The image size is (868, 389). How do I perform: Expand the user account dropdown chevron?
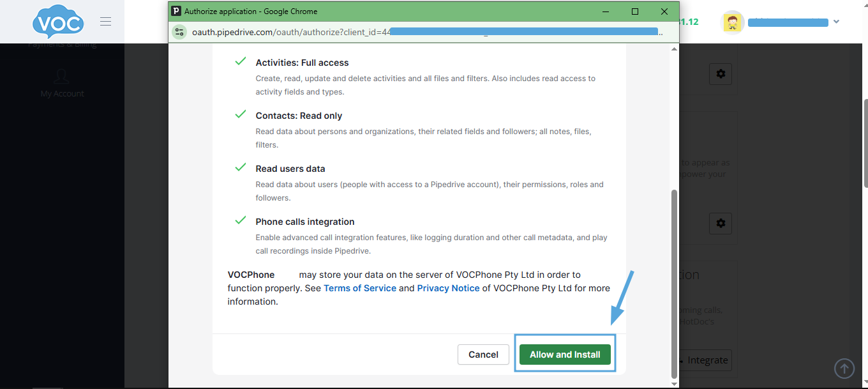tap(836, 22)
